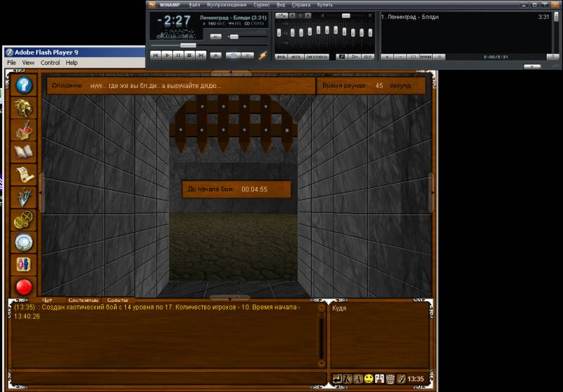Click the Winamp play button
The image size is (563, 392).
167,56
